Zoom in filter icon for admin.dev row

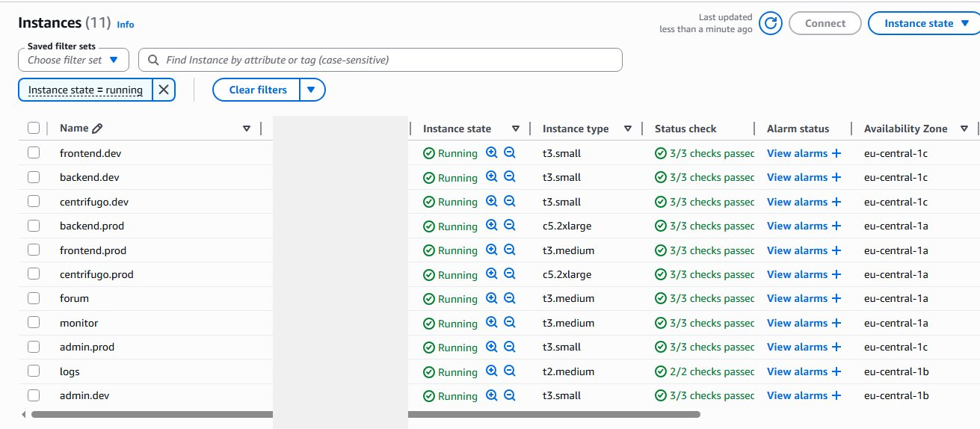(x=491, y=395)
